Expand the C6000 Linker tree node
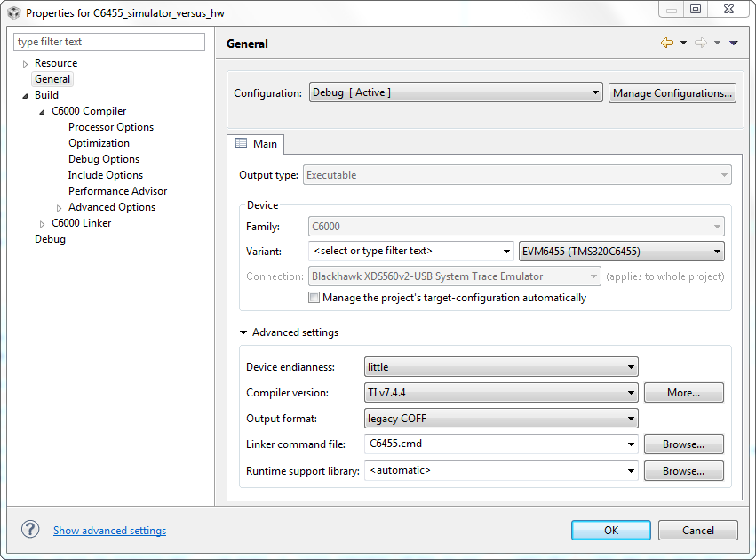 [41, 222]
